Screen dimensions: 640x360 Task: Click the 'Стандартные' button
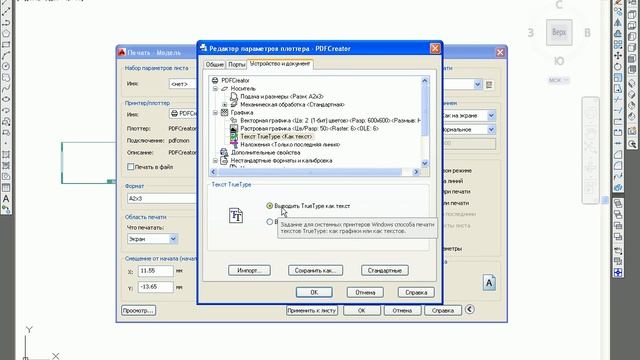[x=384, y=271]
